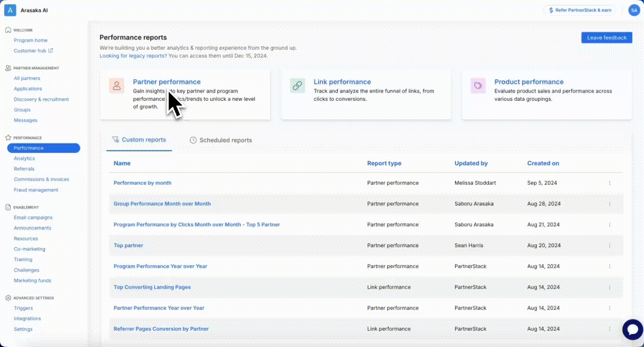Open Analytics in sidebar
The height and width of the screenshot is (347, 644).
[24, 159]
